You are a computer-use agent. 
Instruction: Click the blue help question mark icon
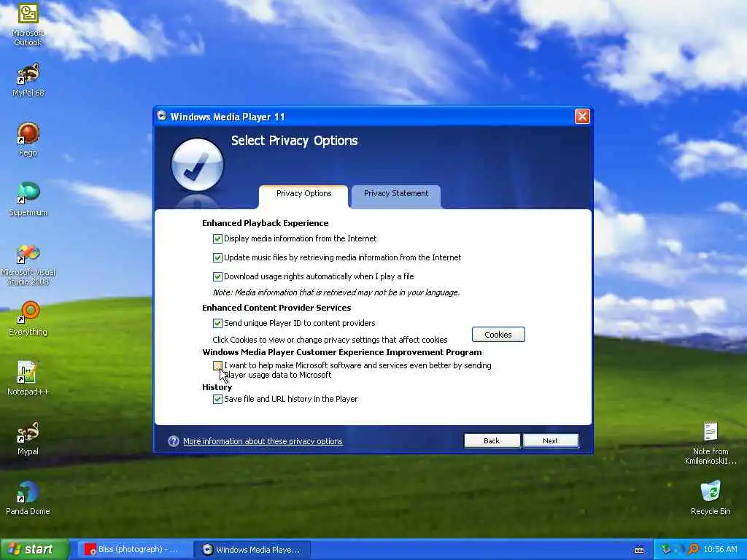point(174,441)
